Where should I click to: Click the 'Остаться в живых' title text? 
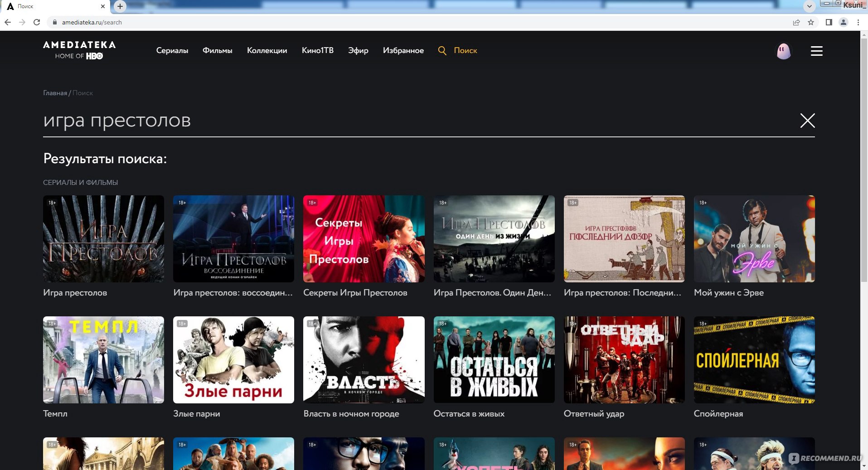tap(469, 414)
